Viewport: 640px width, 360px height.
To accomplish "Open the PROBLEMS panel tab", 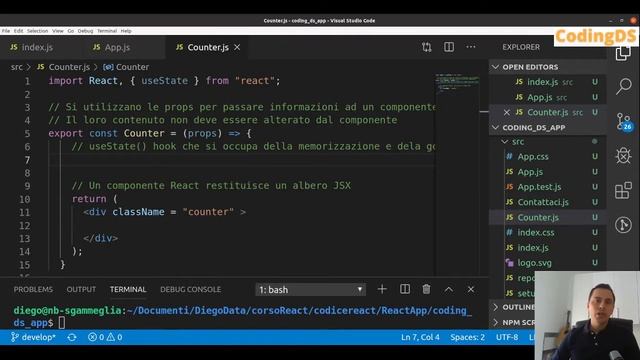I will [x=33, y=289].
